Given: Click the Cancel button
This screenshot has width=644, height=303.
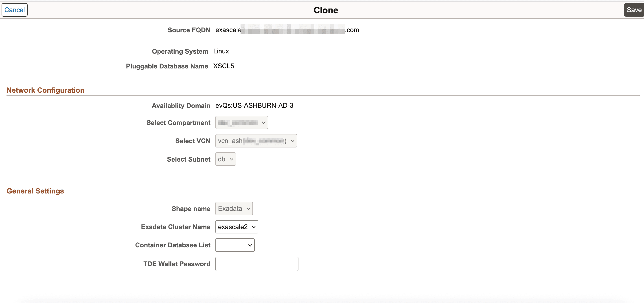Looking at the screenshot, I should (x=14, y=10).
